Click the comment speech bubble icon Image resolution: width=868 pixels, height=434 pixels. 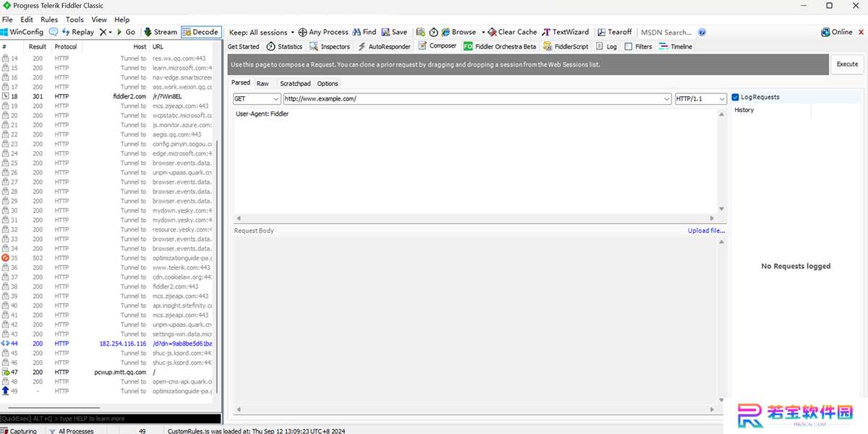click(x=54, y=32)
